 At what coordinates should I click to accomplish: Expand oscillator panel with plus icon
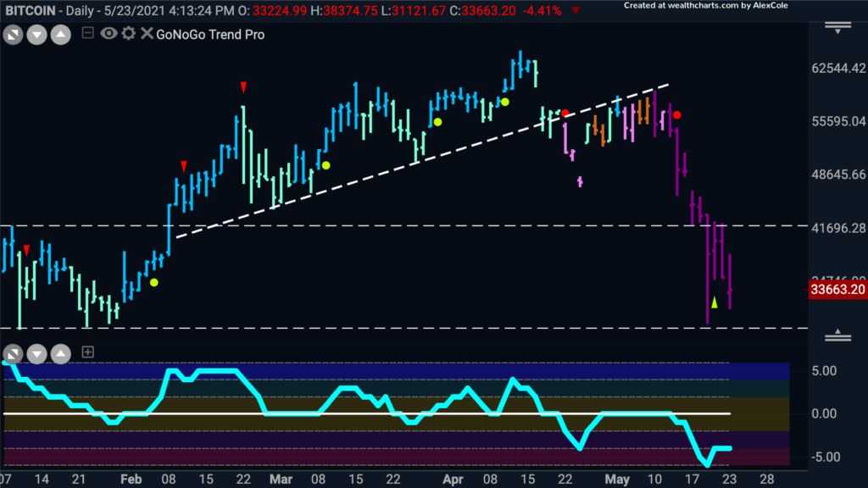pos(87,352)
